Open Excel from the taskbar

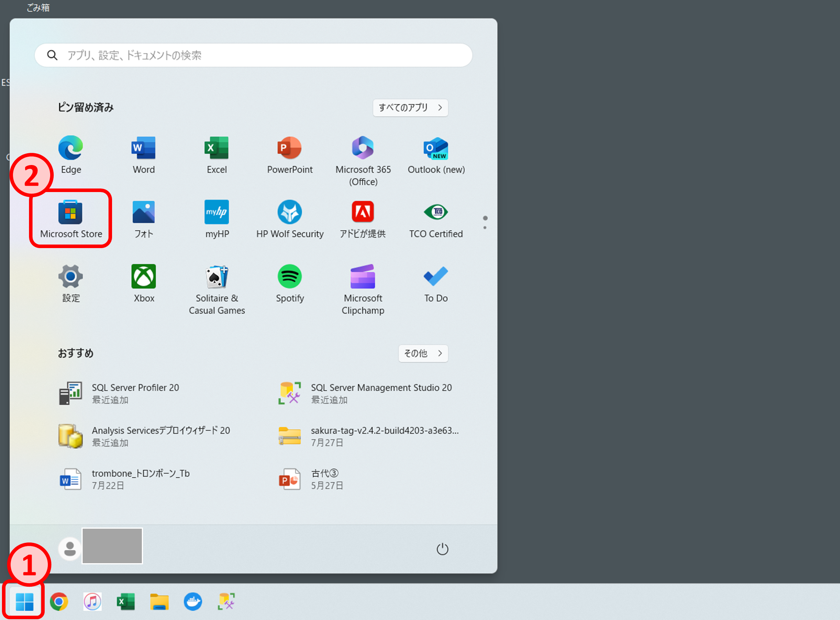(126, 602)
